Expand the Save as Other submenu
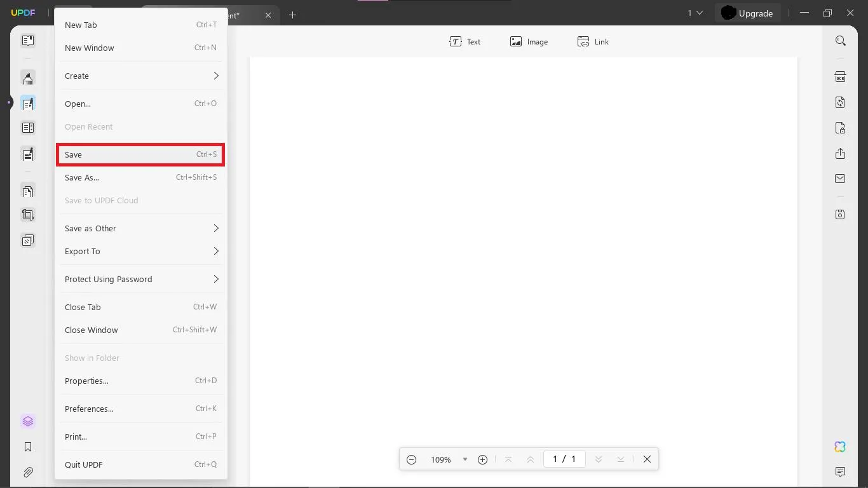868x488 pixels. click(141, 228)
